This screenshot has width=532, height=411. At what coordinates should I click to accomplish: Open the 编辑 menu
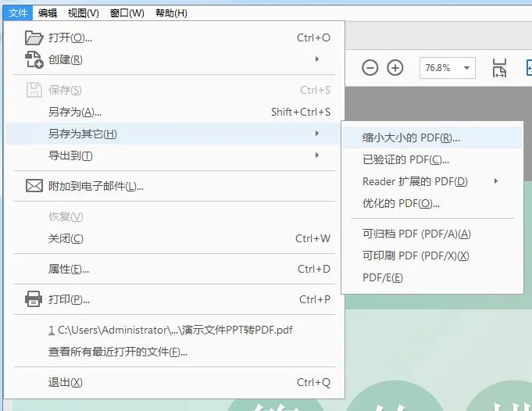tap(48, 13)
